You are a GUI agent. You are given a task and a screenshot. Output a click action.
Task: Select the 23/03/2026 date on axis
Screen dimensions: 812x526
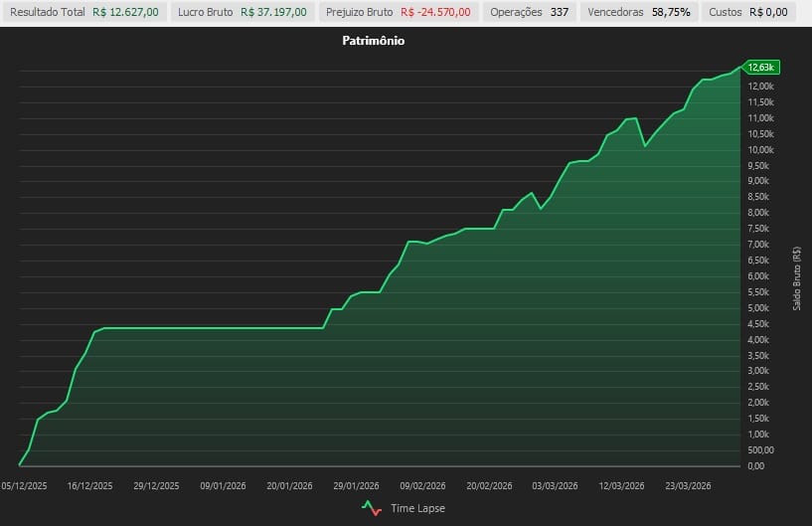pyautogui.click(x=687, y=486)
